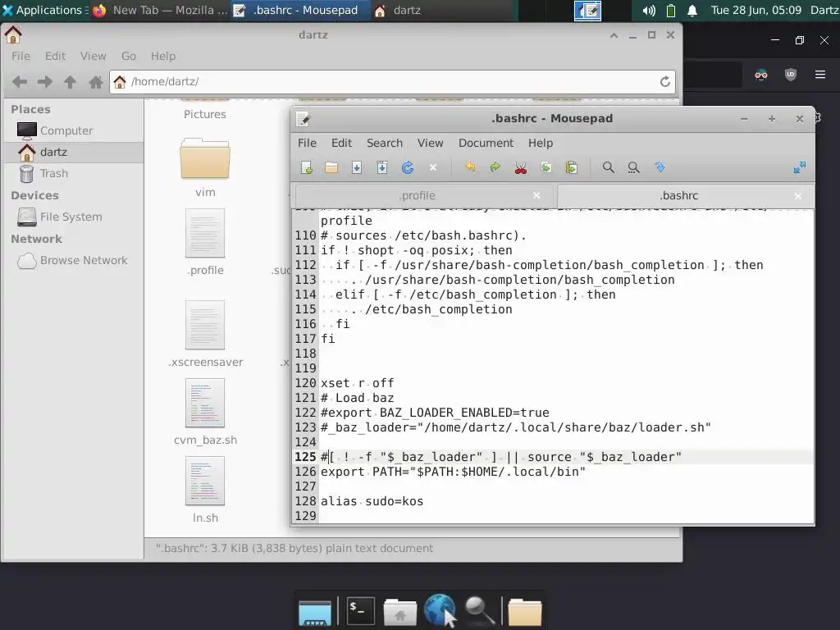Switch to New Tab Mozilla window in taskbar

point(161,10)
